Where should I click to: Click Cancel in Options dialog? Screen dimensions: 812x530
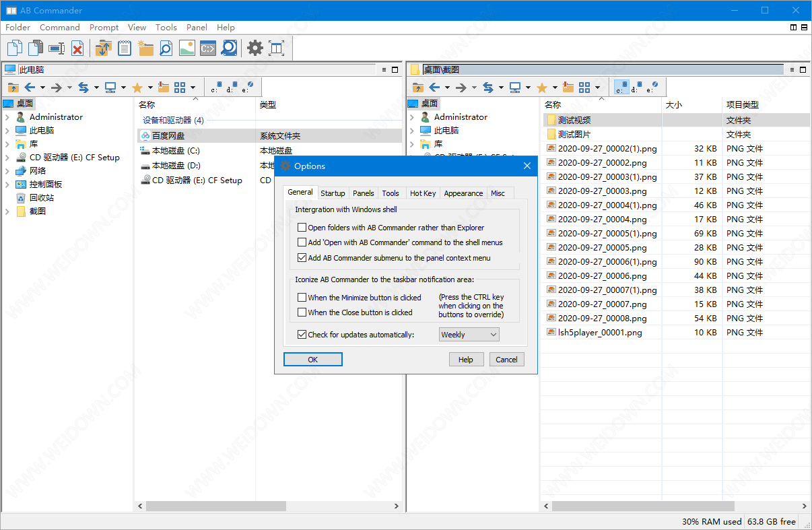(506, 360)
